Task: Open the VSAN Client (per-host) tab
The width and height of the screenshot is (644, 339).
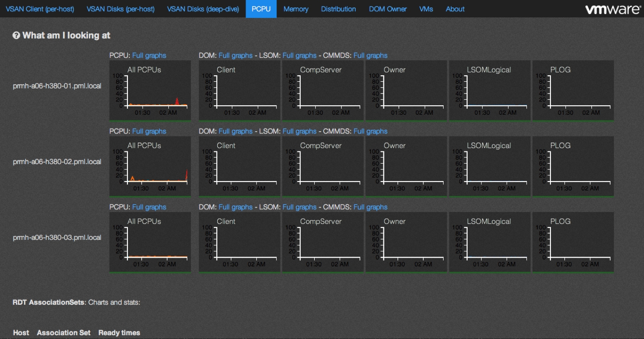Action: [x=40, y=9]
